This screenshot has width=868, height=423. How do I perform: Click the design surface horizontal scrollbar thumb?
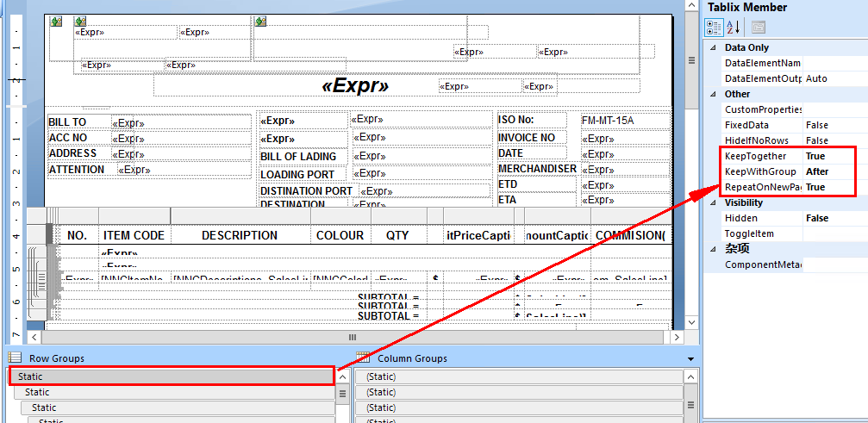352,337
